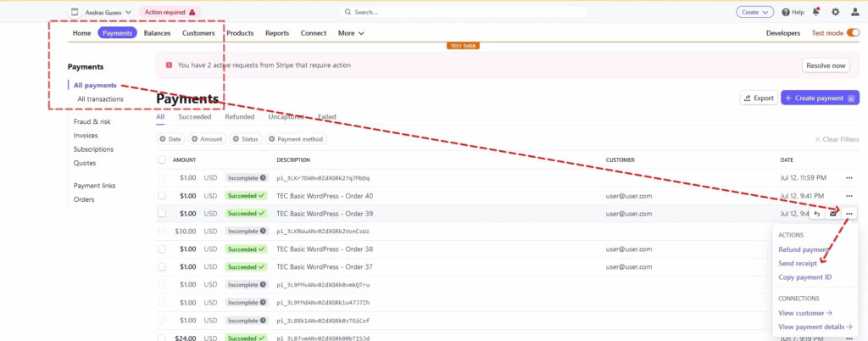868x341 pixels.
Task: Select the checkbox for Order 38 payment
Action: pyautogui.click(x=162, y=249)
